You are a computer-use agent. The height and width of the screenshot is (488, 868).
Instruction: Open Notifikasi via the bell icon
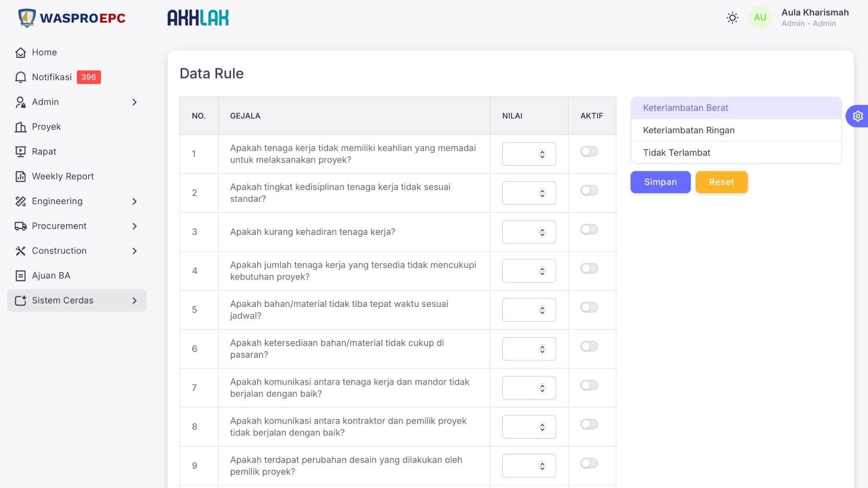[20, 77]
